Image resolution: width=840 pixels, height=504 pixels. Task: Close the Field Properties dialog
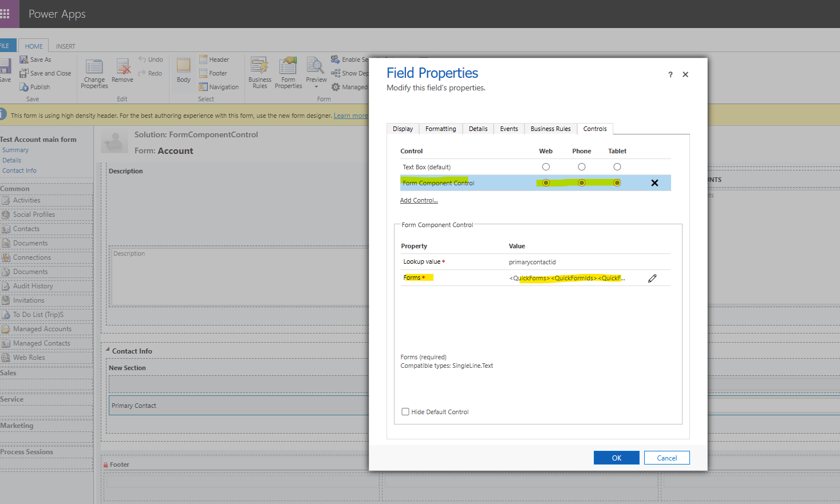685,74
